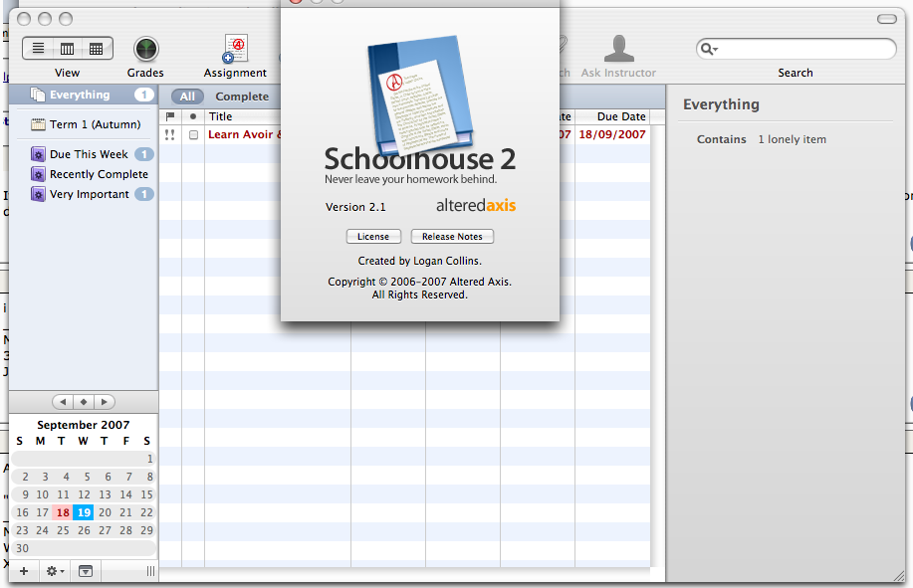
Task: Open search options magnifier dropdown
Action: (x=709, y=49)
